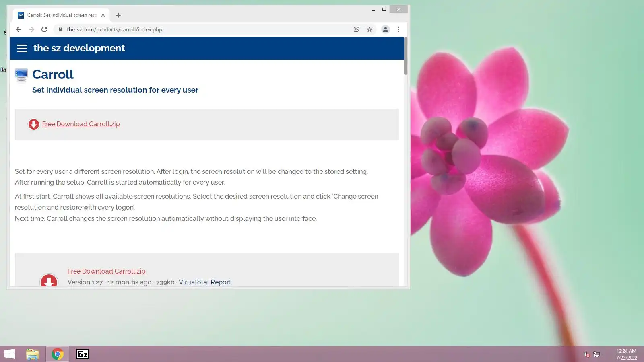Open a new browser tab
The height and width of the screenshot is (362, 644).
118,15
